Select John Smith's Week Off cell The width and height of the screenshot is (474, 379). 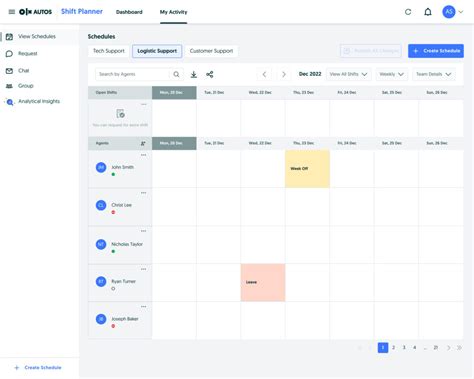307,169
